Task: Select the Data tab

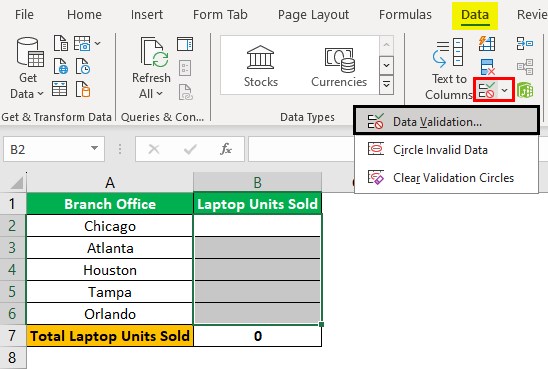Action: tap(475, 15)
